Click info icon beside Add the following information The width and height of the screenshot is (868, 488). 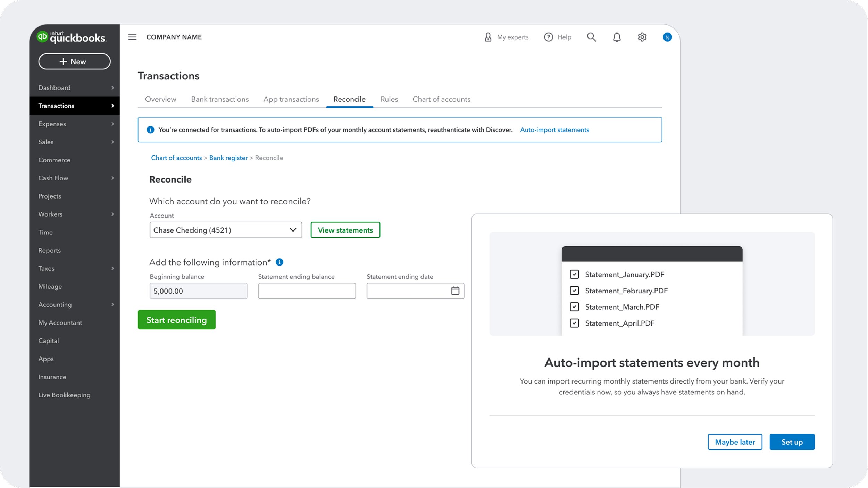pyautogui.click(x=279, y=262)
